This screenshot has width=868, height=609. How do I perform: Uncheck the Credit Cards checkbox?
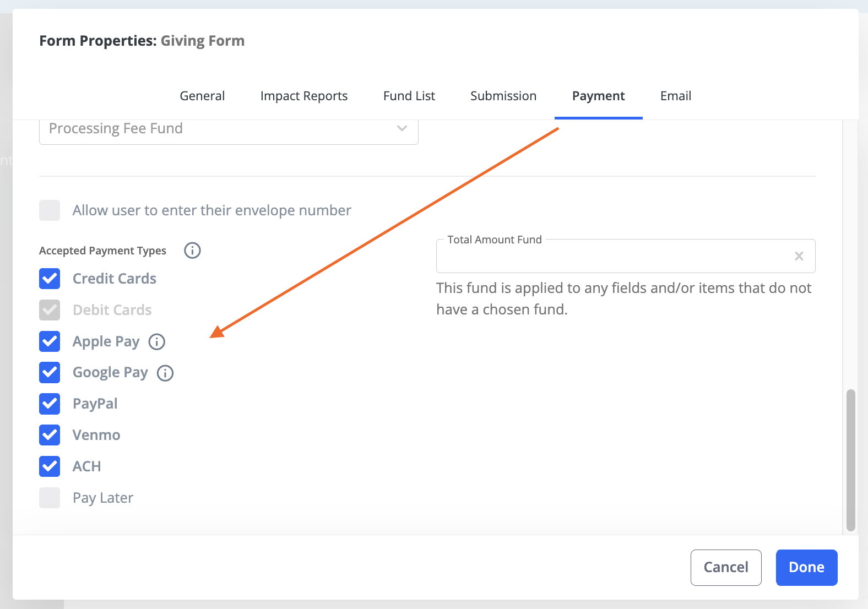coord(50,279)
